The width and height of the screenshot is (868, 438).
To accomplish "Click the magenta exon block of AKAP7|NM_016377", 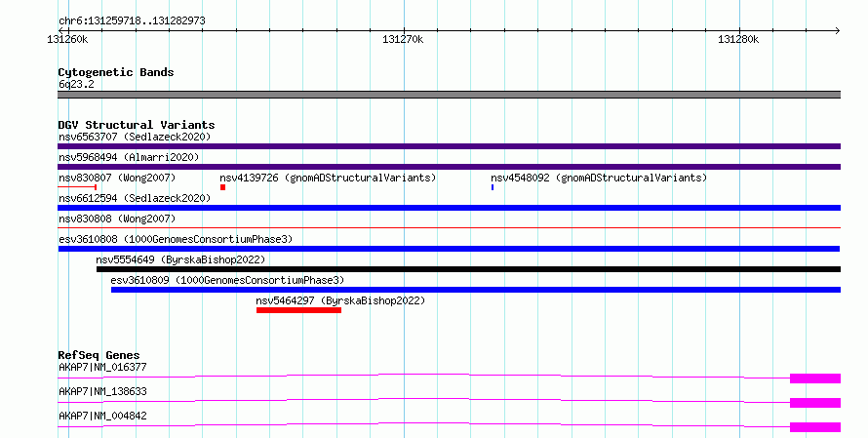I will coord(815,378).
